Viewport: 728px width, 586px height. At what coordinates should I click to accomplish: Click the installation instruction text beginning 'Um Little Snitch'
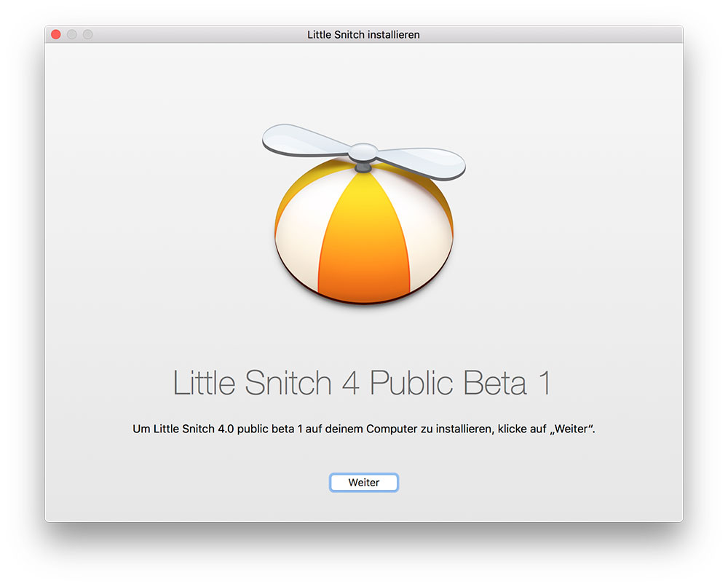pyautogui.click(x=363, y=429)
